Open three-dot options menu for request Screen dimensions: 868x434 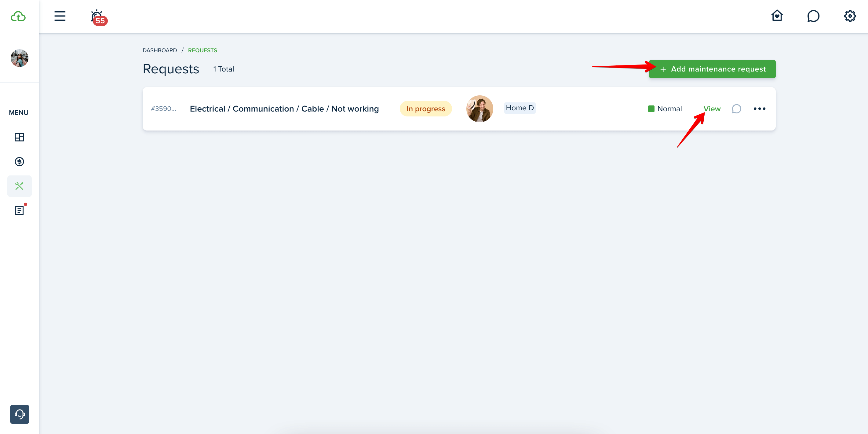point(760,108)
